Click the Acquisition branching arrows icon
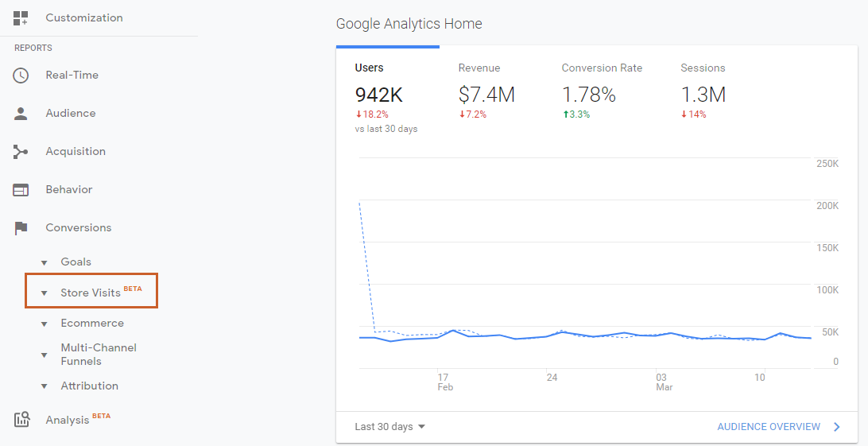868x446 pixels. coord(21,152)
